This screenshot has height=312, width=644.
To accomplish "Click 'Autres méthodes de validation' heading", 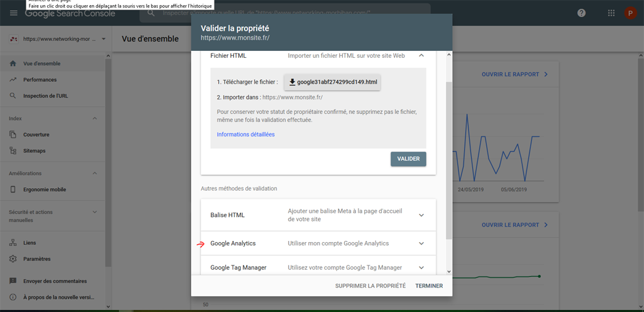I will pyautogui.click(x=238, y=189).
